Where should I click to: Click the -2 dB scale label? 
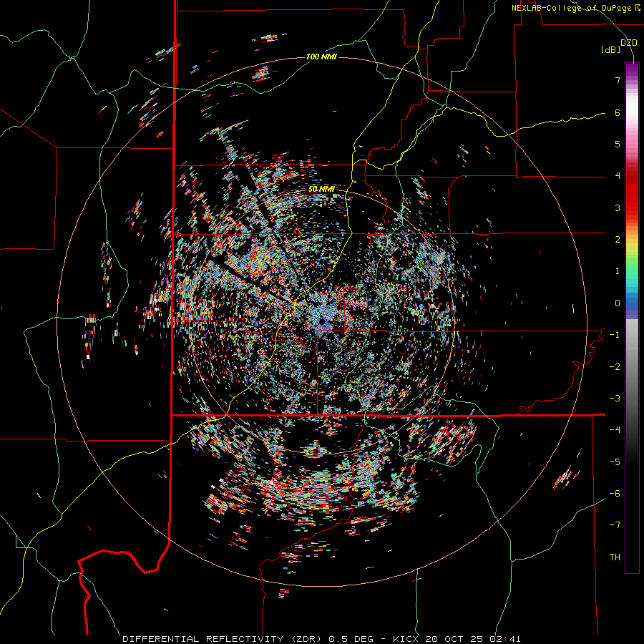pos(615,367)
